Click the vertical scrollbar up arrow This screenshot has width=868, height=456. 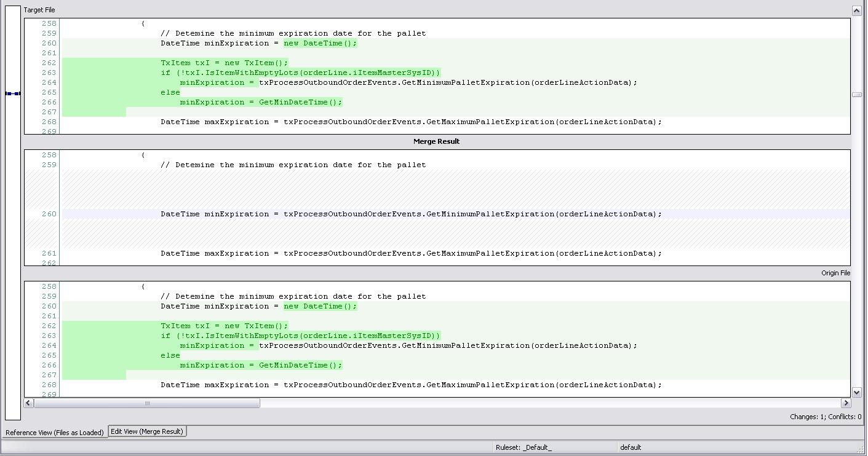(856, 10)
